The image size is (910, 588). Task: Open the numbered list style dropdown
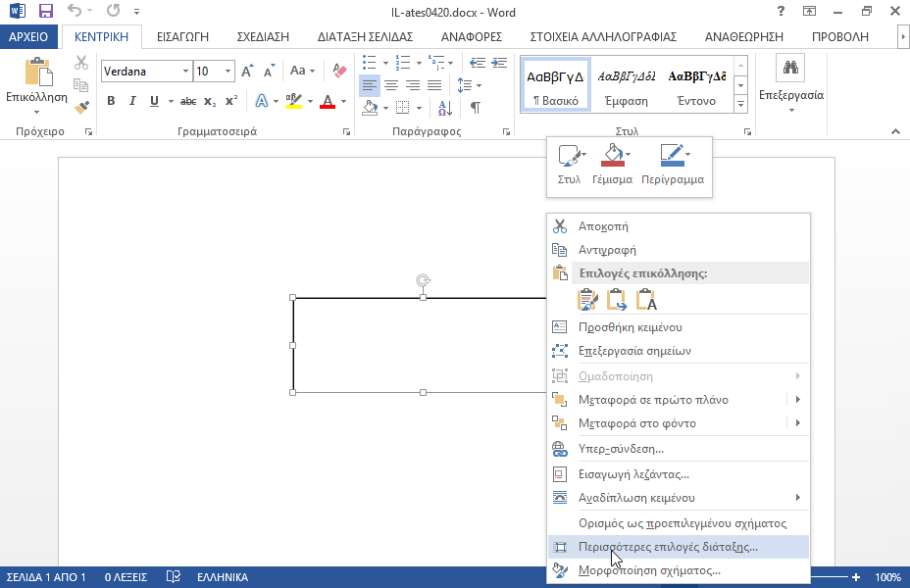click(419, 63)
